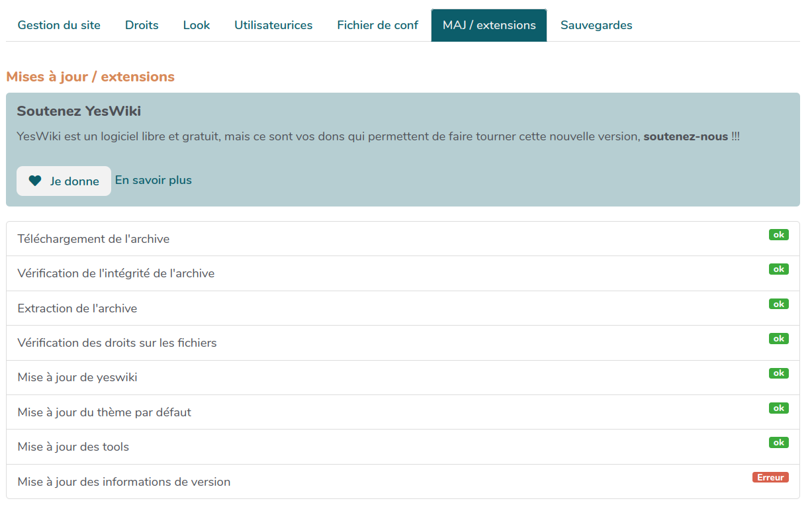Click ok badge for Téléchargement de l'archive
The image size is (812, 505).
coord(778,234)
